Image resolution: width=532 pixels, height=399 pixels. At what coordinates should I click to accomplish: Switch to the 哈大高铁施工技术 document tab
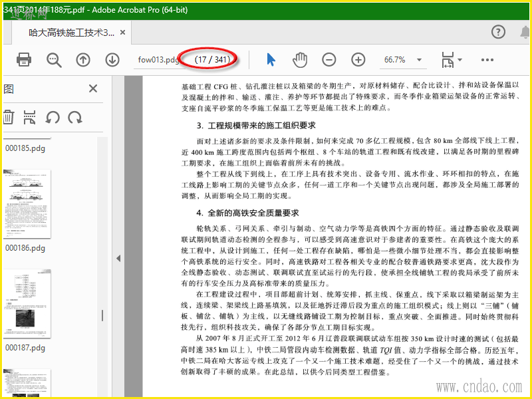pyautogui.click(x=71, y=33)
